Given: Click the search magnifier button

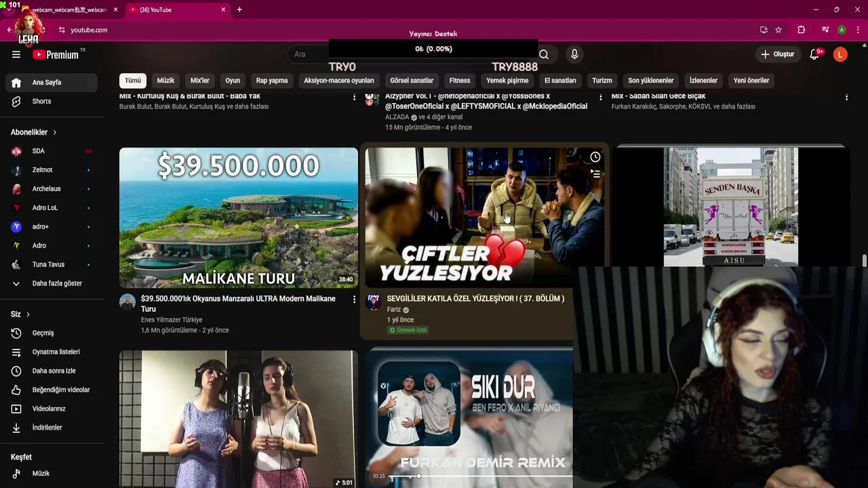Looking at the screenshot, I should coord(544,54).
